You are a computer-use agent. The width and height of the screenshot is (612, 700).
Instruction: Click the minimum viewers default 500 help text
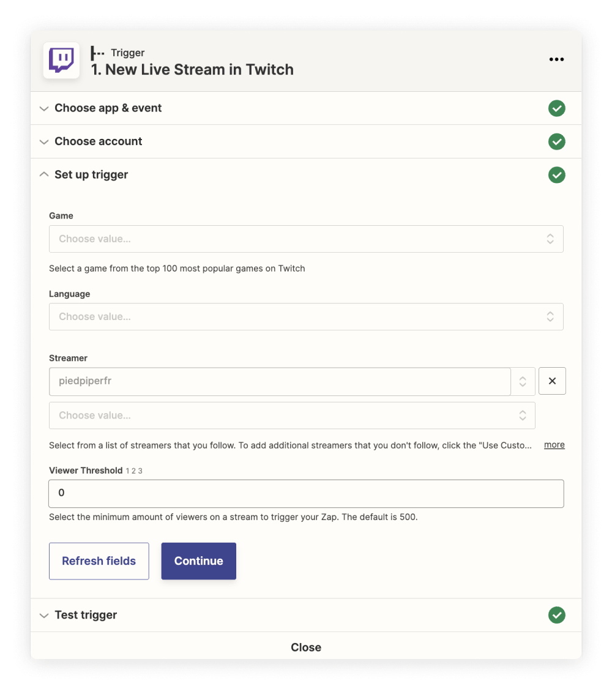click(233, 517)
